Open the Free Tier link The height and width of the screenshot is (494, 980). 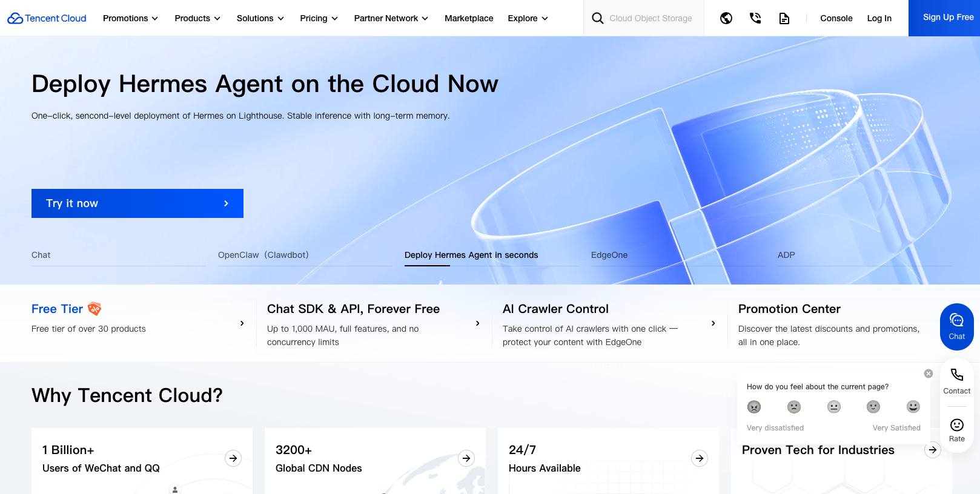57,309
